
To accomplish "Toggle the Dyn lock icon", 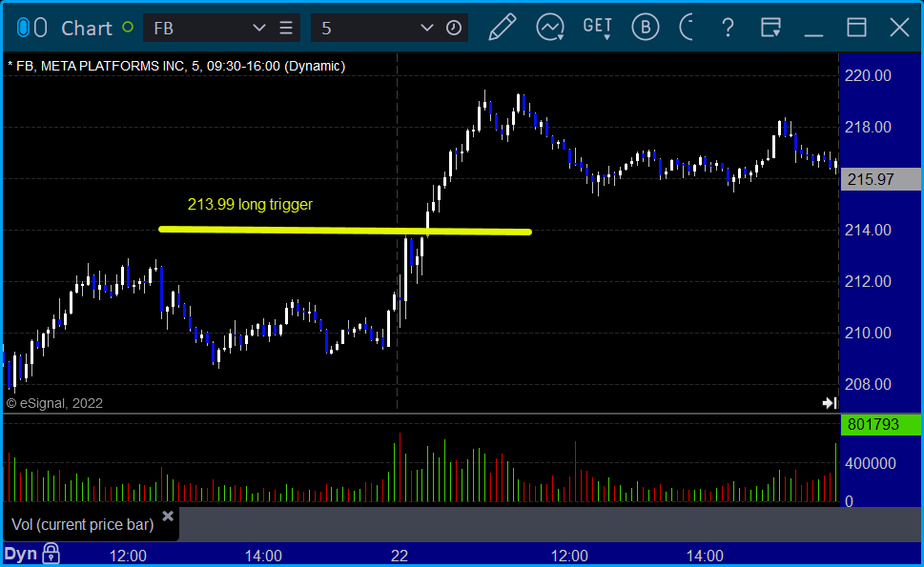I will point(51,554).
